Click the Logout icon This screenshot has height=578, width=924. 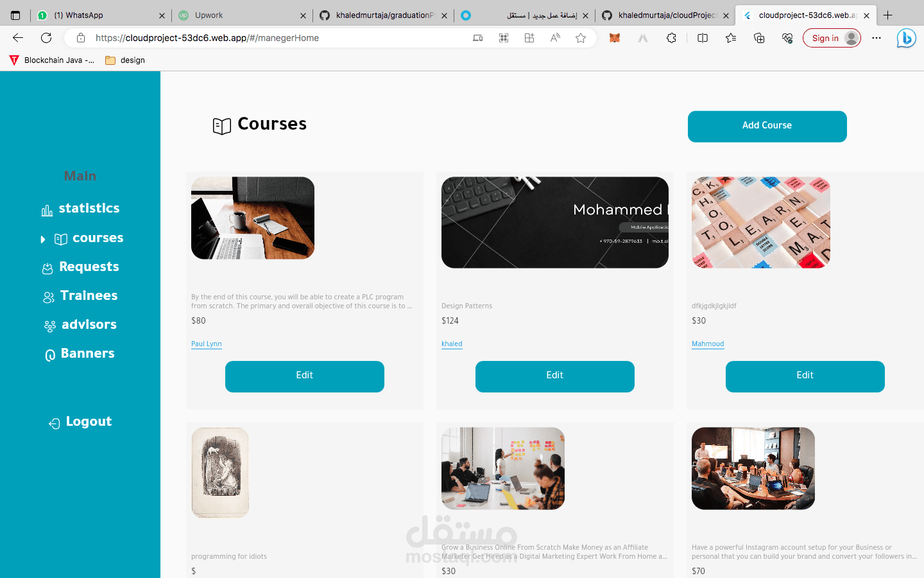[x=55, y=423]
